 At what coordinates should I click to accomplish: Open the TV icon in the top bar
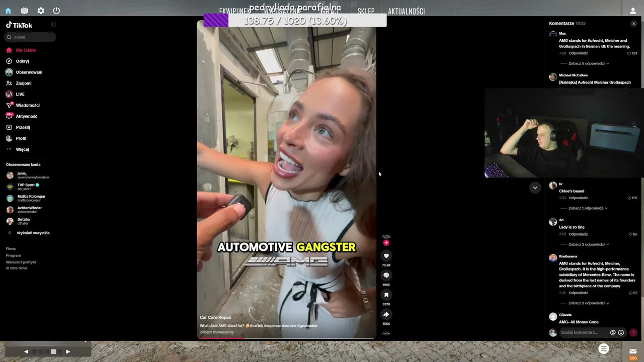(24, 11)
